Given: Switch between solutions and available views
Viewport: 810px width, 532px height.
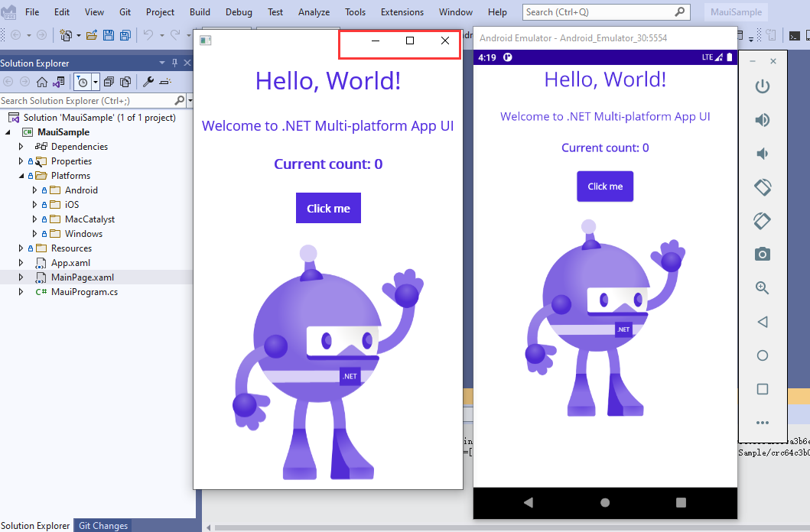Looking at the screenshot, I should click(58, 82).
